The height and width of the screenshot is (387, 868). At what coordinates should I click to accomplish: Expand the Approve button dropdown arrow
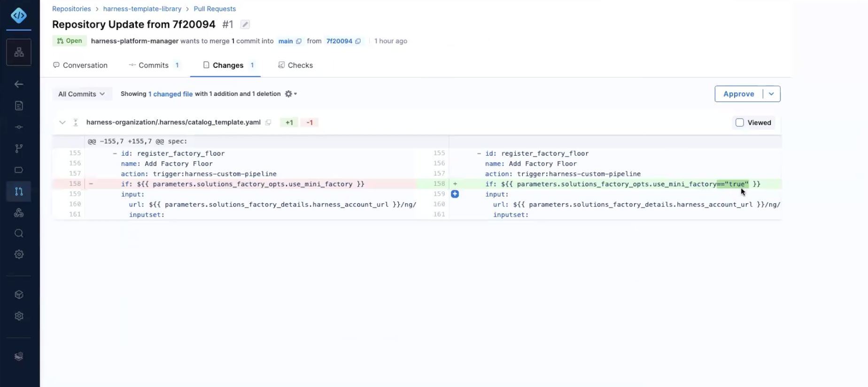point(771,94)
